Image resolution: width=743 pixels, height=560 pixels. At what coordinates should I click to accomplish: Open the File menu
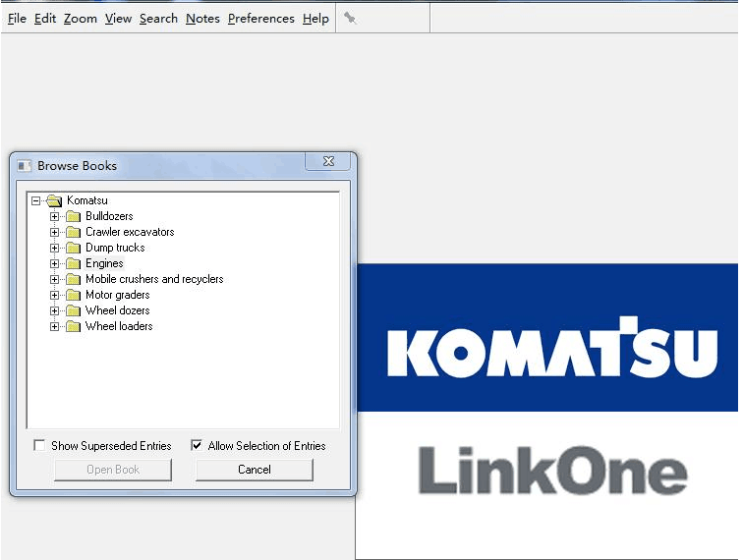click(17, 19)
